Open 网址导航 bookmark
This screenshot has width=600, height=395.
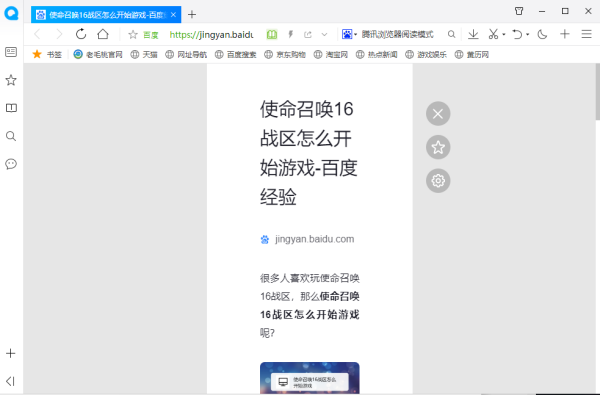pyautogui.click(x=186, y=54)
